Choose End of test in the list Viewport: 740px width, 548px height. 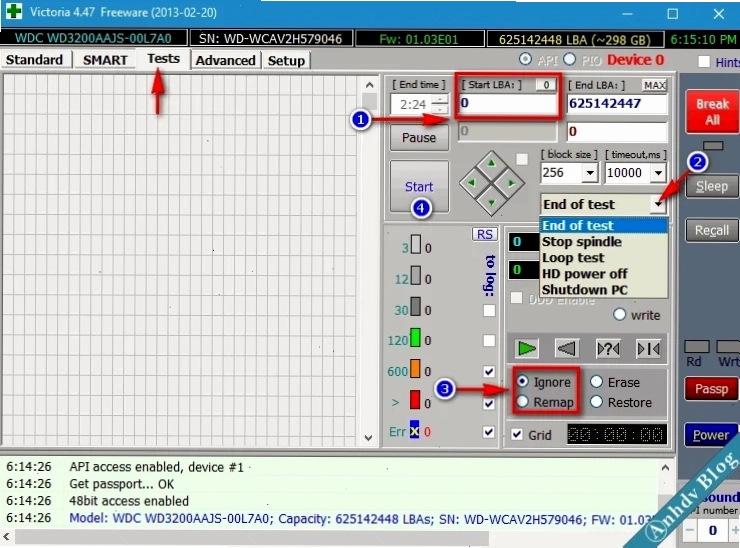[604, 226]
